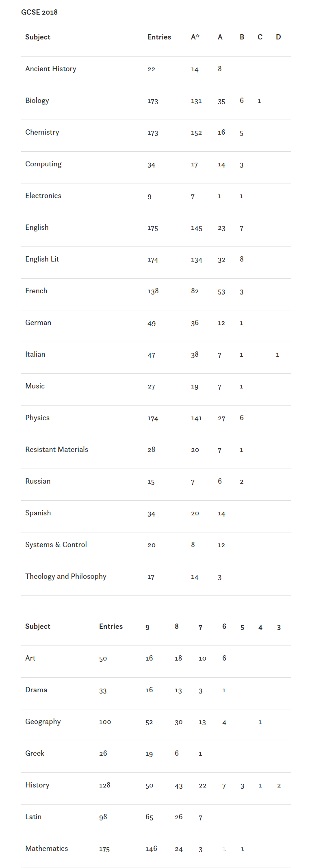Click the Systems & Control subject
The image size is (310, 868).
(x=56, y=545)
